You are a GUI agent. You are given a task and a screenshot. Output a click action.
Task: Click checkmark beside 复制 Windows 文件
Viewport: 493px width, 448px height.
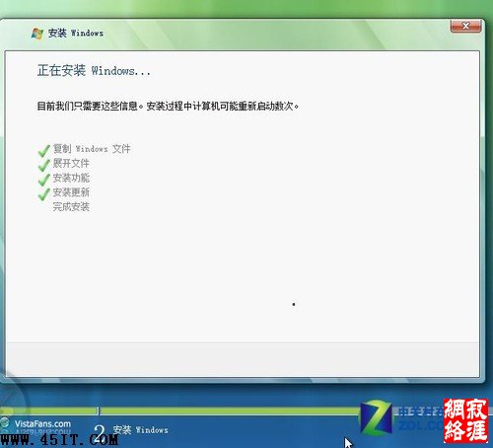point(43,151)
